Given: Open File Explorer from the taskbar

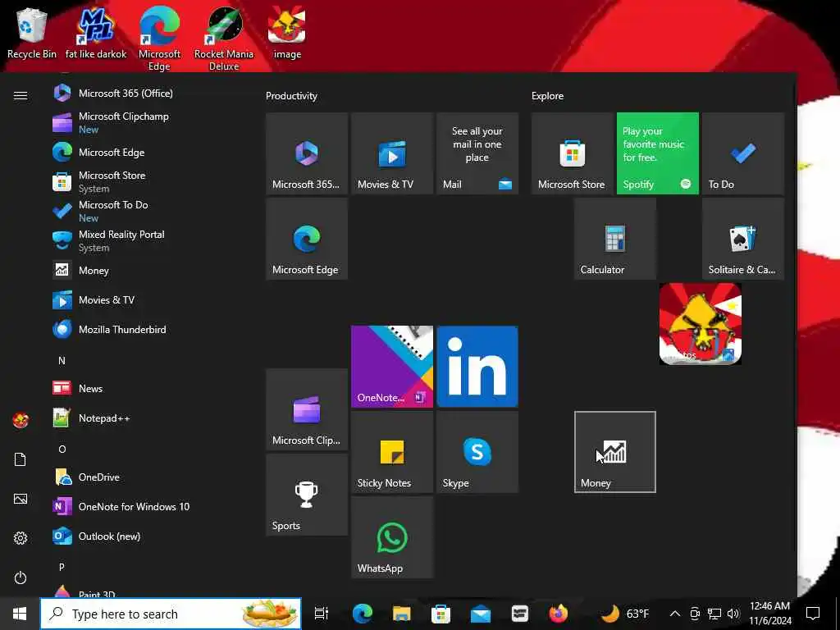Looking at the screenshot, I should (x=401, y=614).
